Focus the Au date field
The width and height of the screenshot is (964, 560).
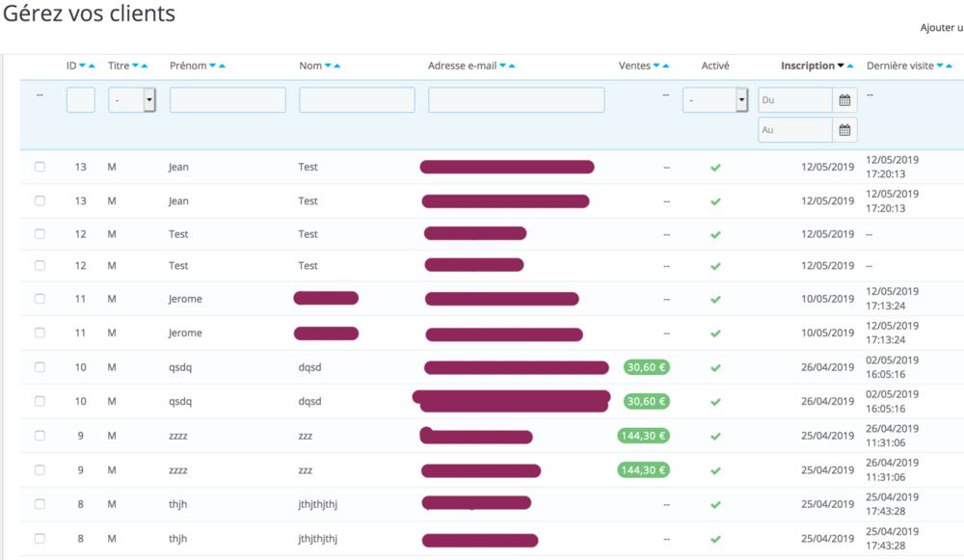coord(795,130)
